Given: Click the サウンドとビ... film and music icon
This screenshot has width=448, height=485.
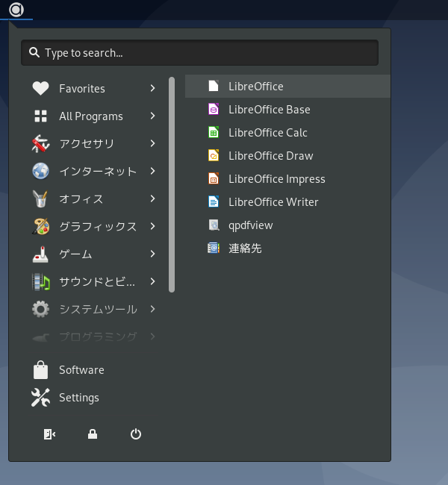Looking at the screenshot, I should pos(40,281).
